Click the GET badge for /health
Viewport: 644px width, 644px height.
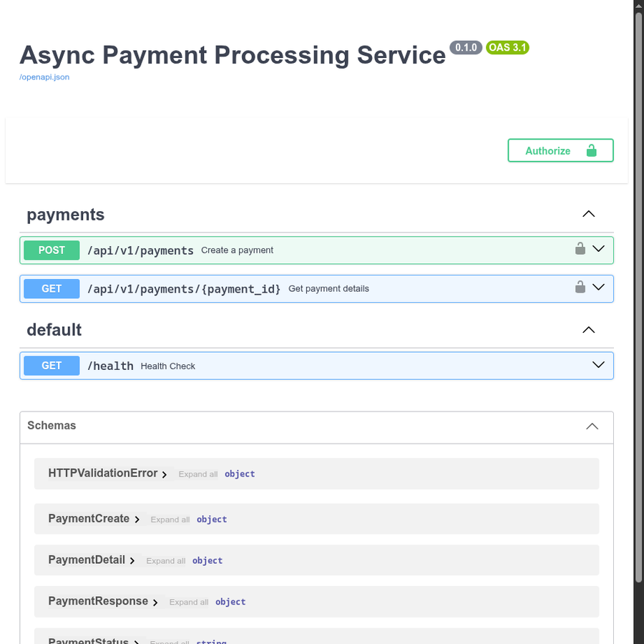[x=52, y=366]
